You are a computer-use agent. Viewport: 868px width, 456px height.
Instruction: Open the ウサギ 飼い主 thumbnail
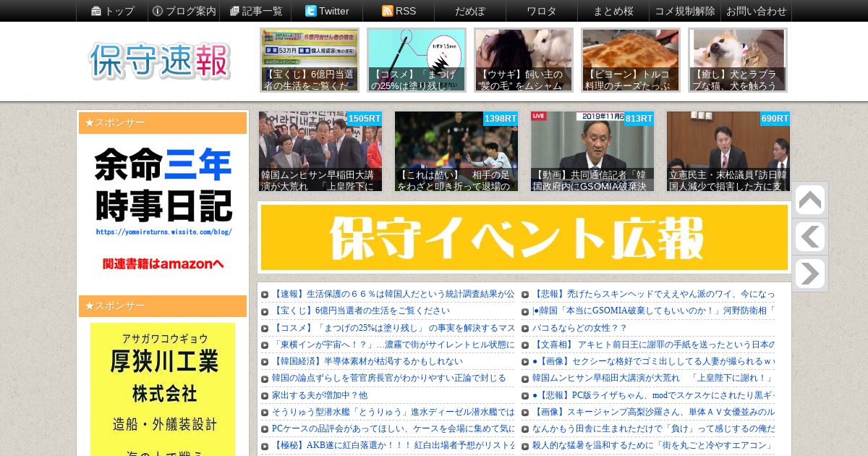524,60
